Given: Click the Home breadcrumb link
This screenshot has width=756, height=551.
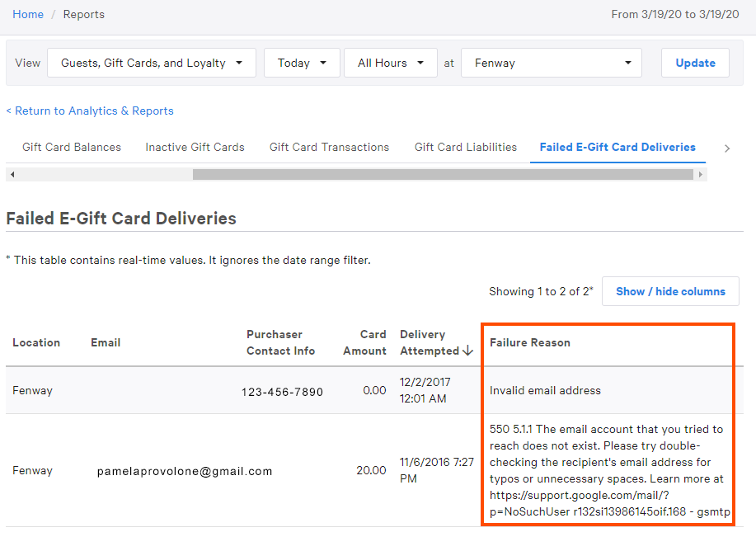Looking at the screenshot, I should pyautogui.click(x=28, y=15).
